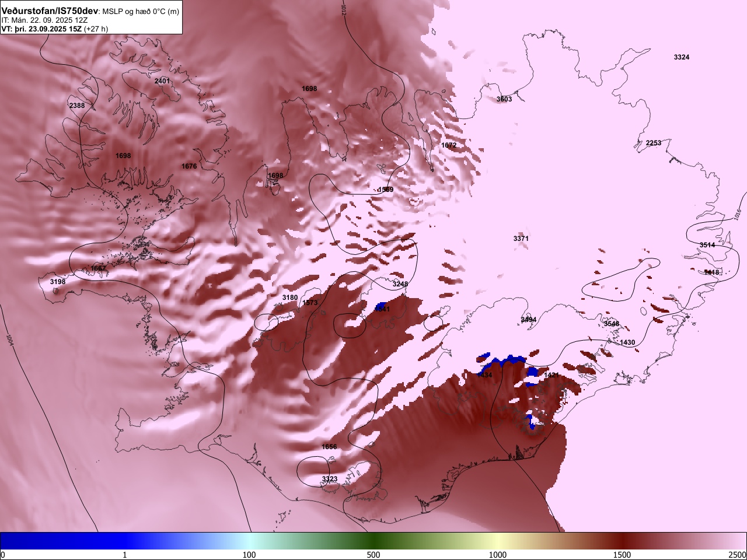Click the '3198' height value on the map
The width and height of the screenshot is (747, 560).
click(x=58, y=282)
